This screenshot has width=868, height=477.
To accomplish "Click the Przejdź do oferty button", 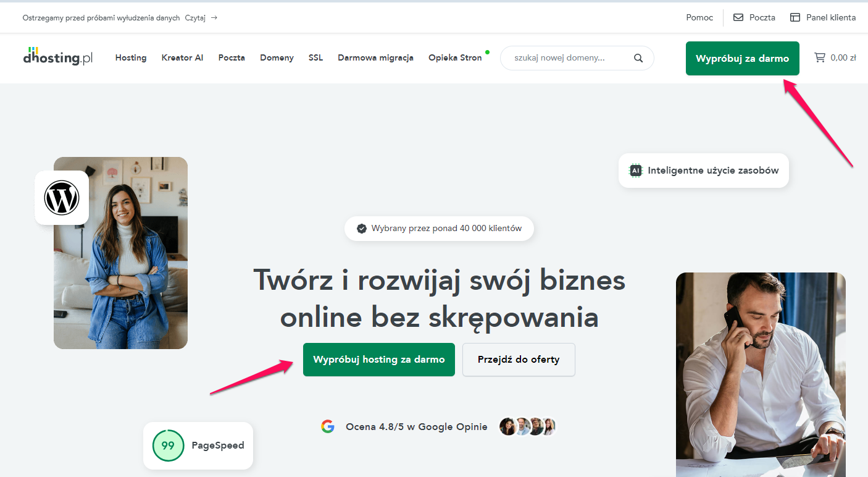I will point(519,360).
